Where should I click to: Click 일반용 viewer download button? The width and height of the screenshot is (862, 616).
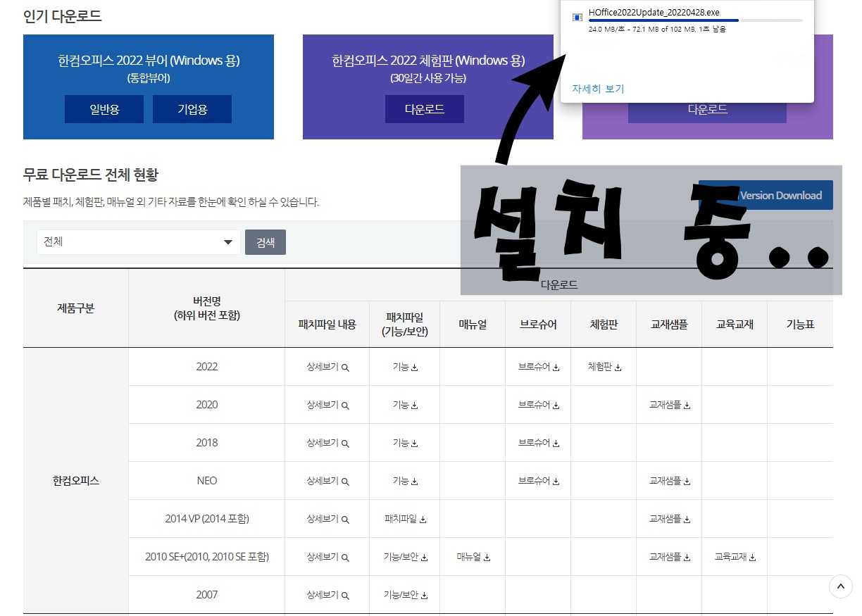(104, 109)
